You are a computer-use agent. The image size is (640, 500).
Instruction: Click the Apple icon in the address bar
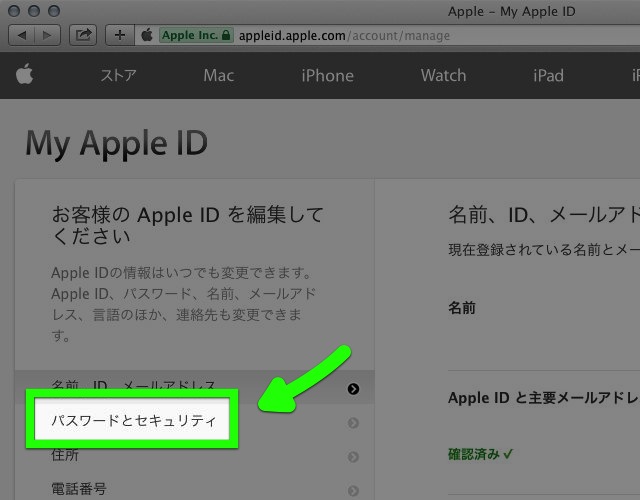tap(147, 35)
